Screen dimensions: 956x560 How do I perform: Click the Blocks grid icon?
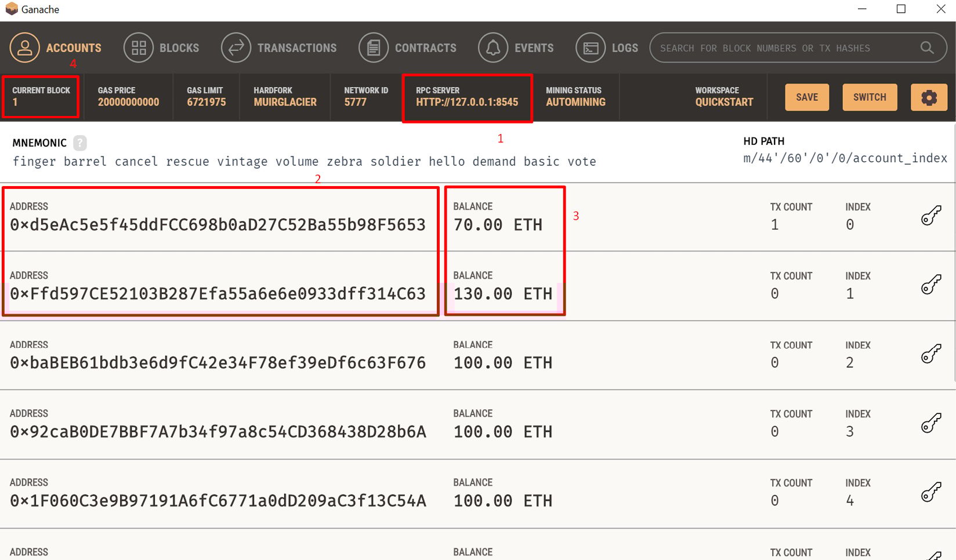[x=139, y=48]
